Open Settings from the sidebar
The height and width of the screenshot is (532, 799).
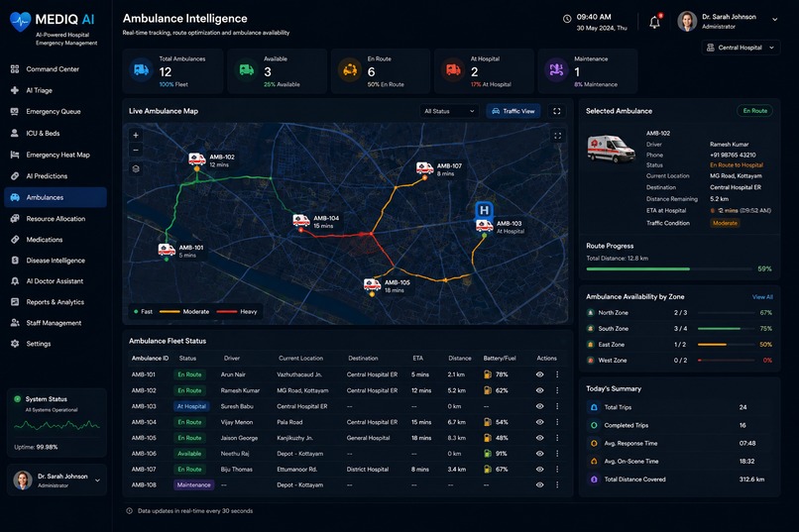click(x=56, y=344)
